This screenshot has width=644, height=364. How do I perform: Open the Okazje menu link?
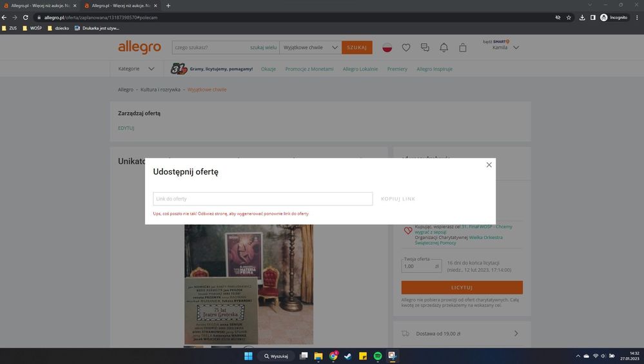click(268, 69)
